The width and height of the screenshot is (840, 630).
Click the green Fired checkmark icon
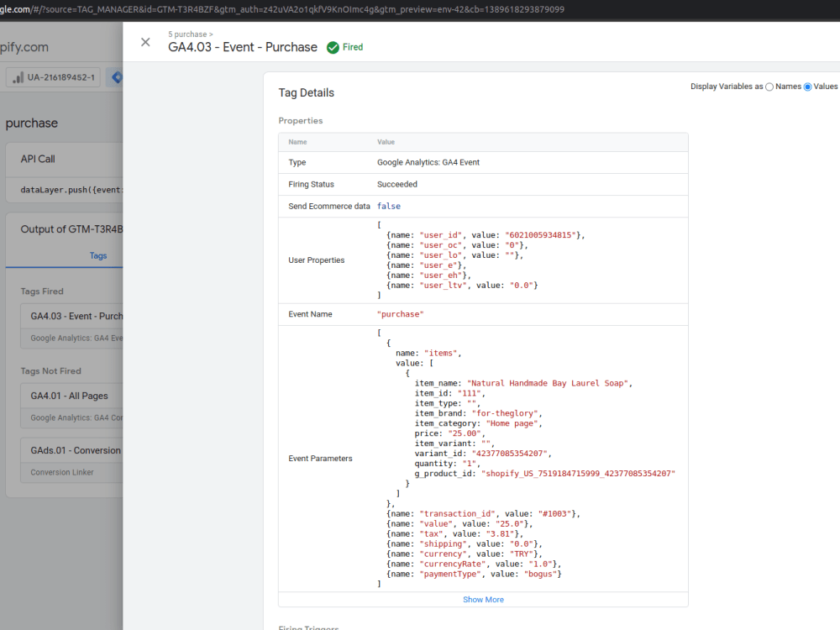tap(333, 48)
